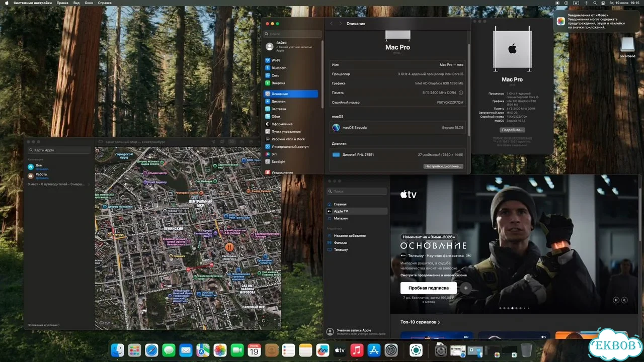Screen dimensions: 644x362
Task: Open Launchpad in the Dock
Action: click(x=134, y=350)
